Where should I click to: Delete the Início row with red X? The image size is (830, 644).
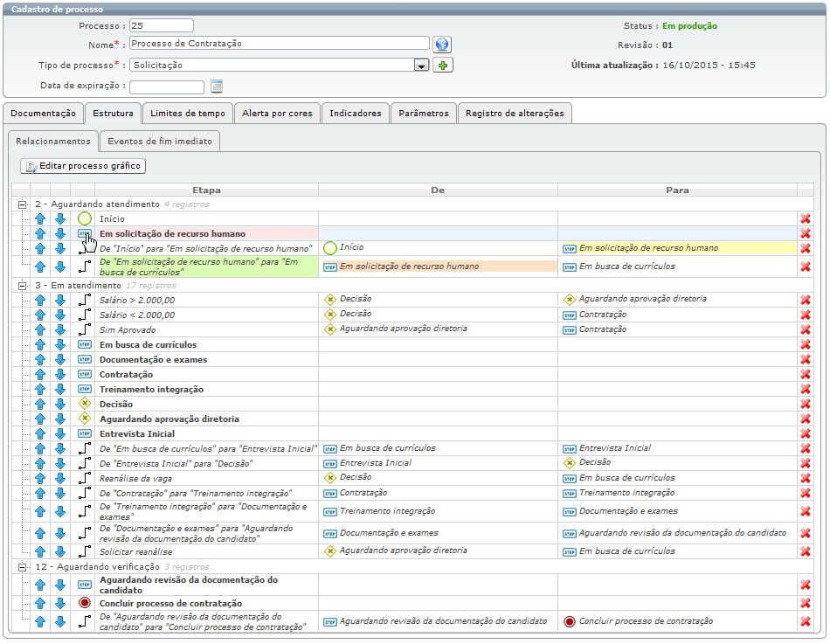click(x=806, y=218)
